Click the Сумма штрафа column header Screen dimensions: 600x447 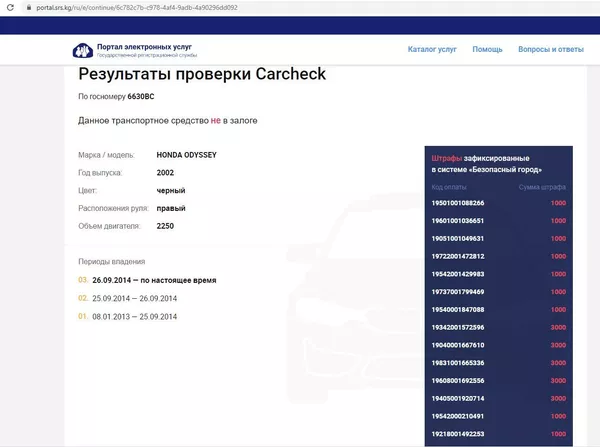[542, 187]
